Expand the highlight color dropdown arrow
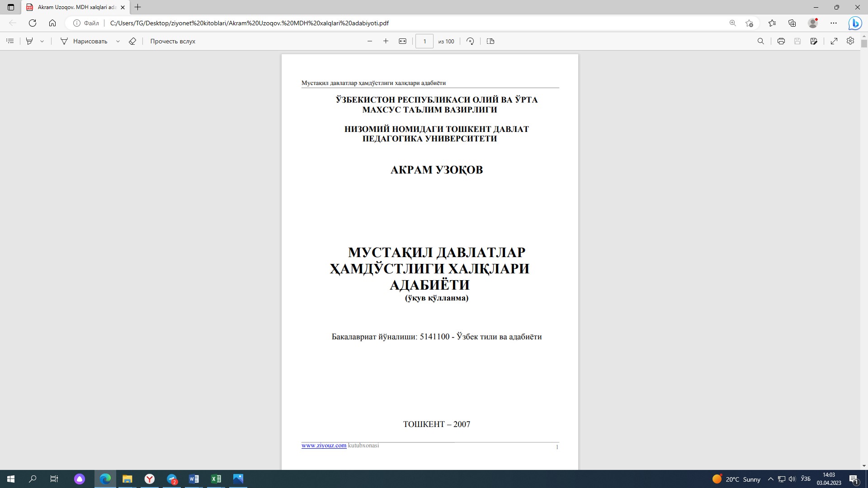This screenshot has width=868, height=488. pos(42,41)
